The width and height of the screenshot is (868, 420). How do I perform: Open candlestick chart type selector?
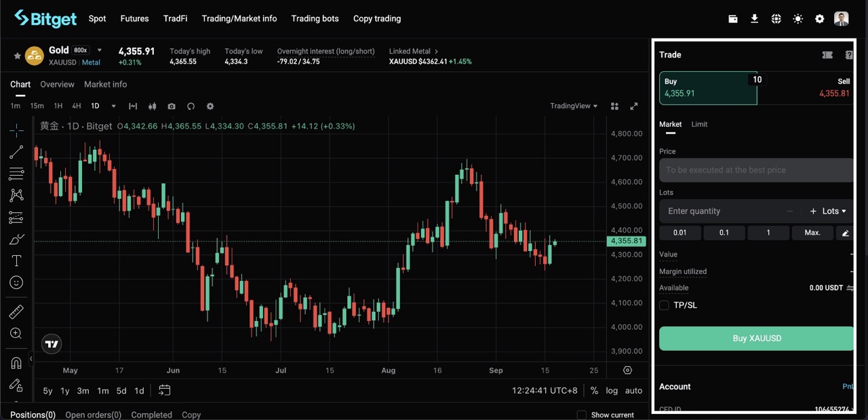tap(153, 106)
